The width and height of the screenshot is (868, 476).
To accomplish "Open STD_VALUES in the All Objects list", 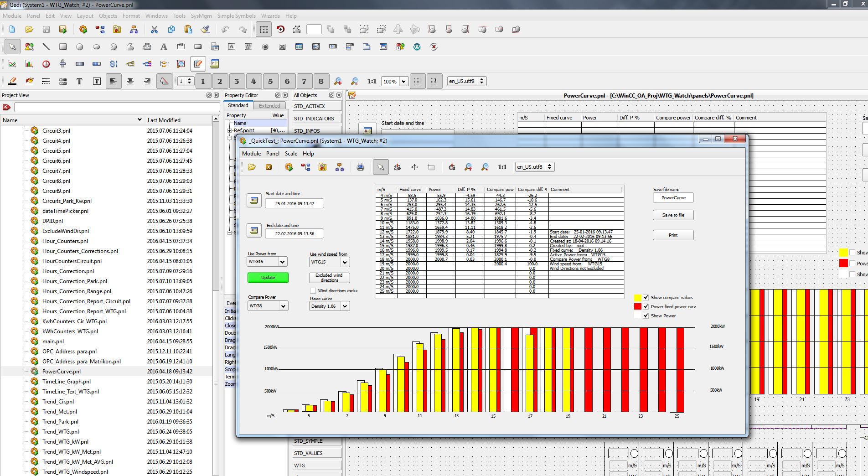I will pos(317,453).
